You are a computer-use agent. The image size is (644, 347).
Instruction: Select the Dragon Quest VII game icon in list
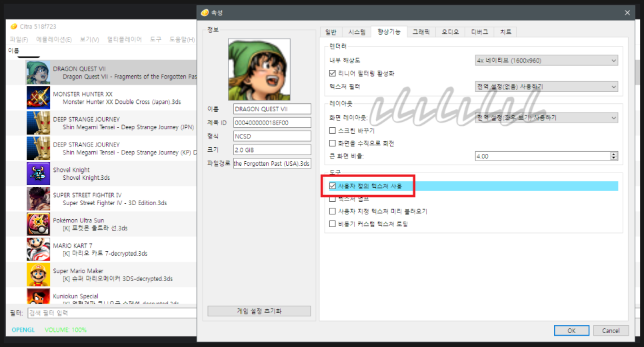click(38, 73)
